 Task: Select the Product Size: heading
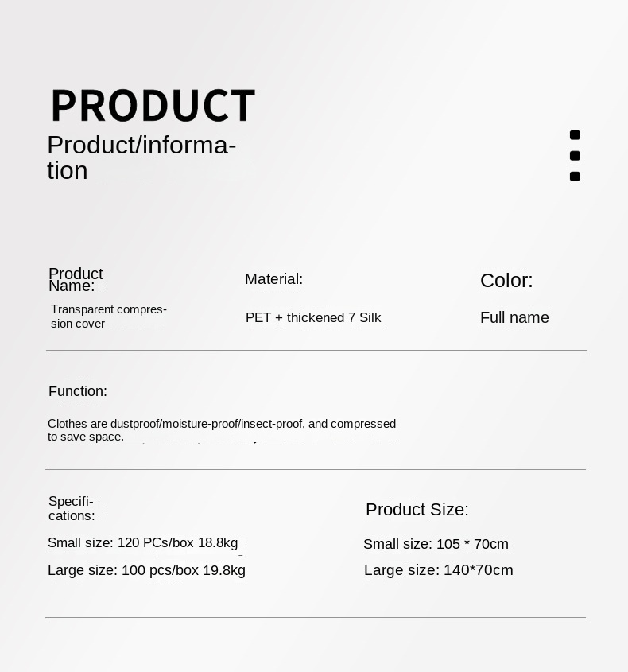tap(417, 510)
